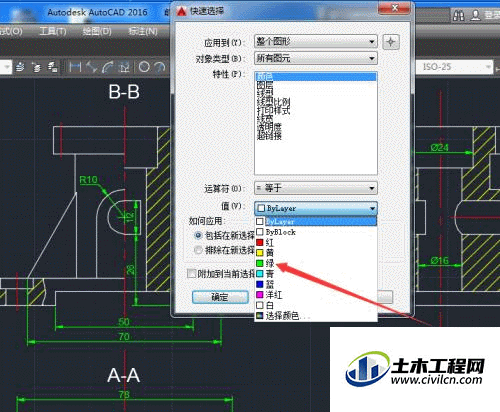Select the Jogged dimension tool

pos(160,67)
